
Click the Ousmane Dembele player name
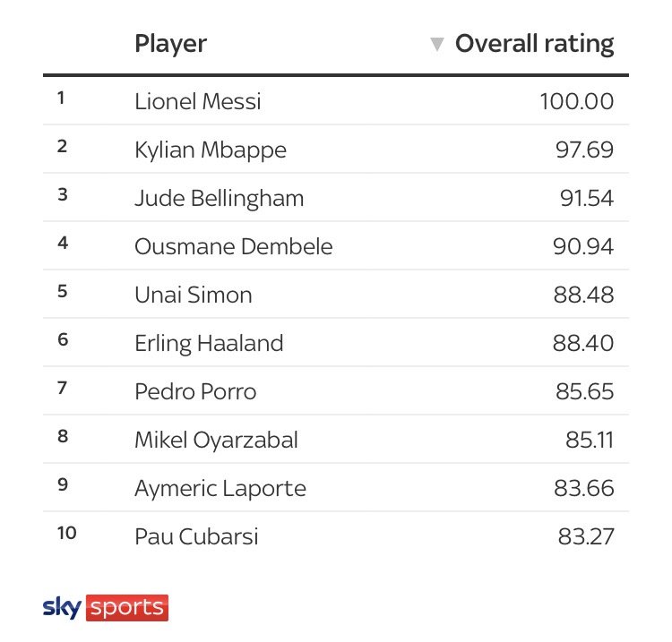click(x=234, y=247)
